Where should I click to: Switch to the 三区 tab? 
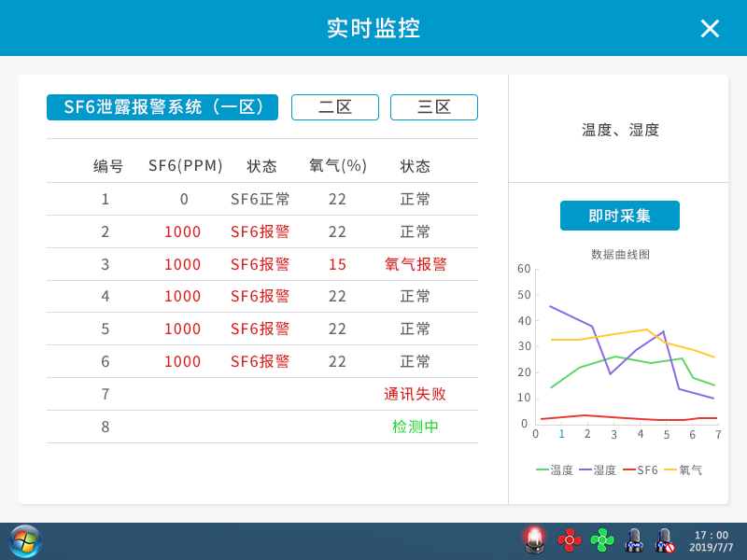434,107
